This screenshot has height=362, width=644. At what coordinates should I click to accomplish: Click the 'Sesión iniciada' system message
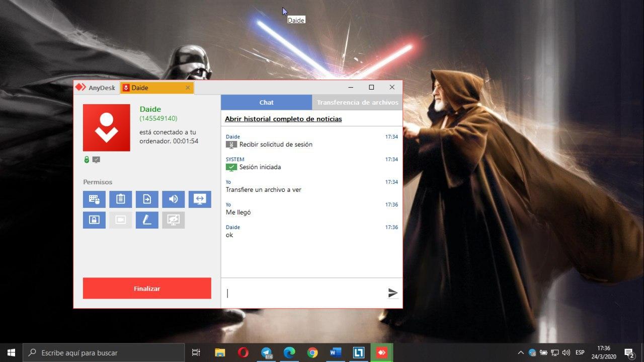260,167
